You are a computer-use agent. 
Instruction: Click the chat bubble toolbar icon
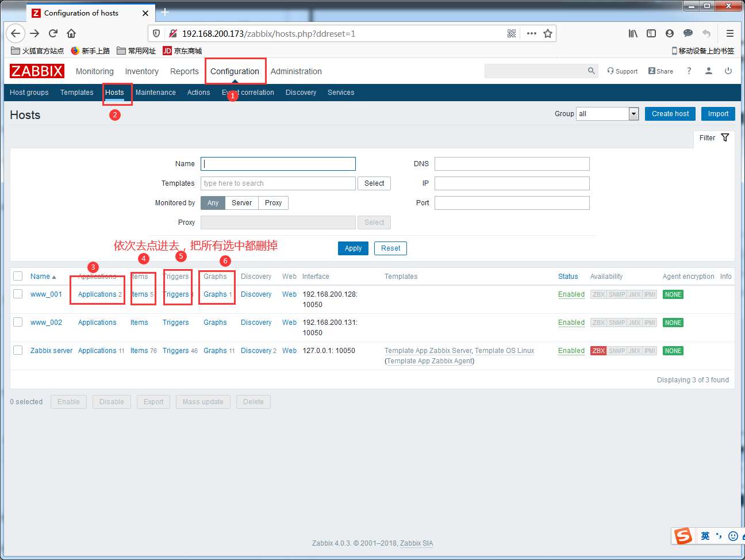(688, 33)
